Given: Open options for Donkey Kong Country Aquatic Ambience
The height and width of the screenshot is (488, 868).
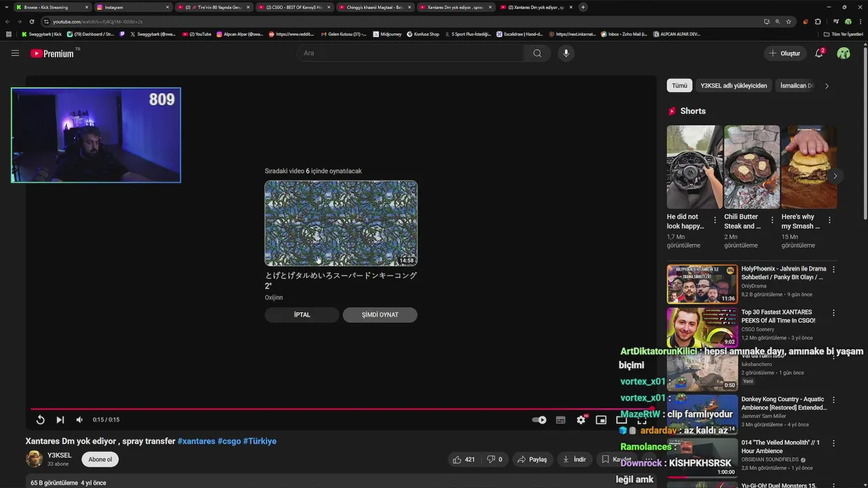Looking at the screenshot, I should pyautogui.click(x=833, y=400).
